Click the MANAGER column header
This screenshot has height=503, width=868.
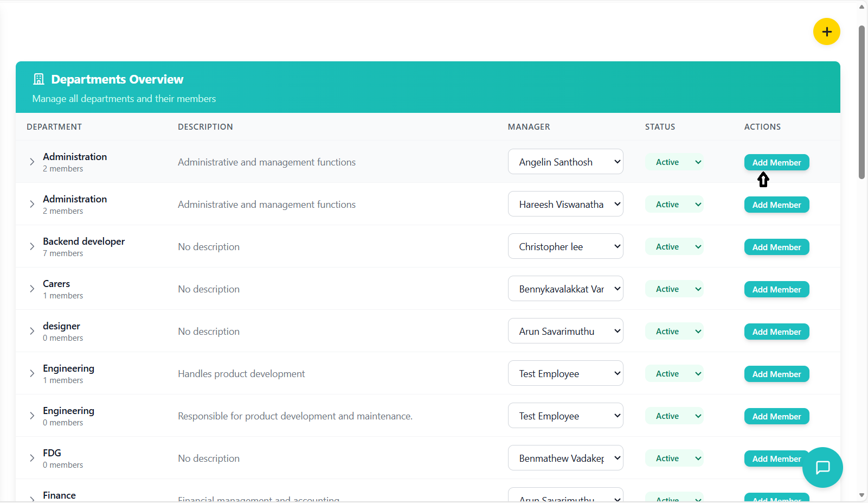click(x=529, y=126)
